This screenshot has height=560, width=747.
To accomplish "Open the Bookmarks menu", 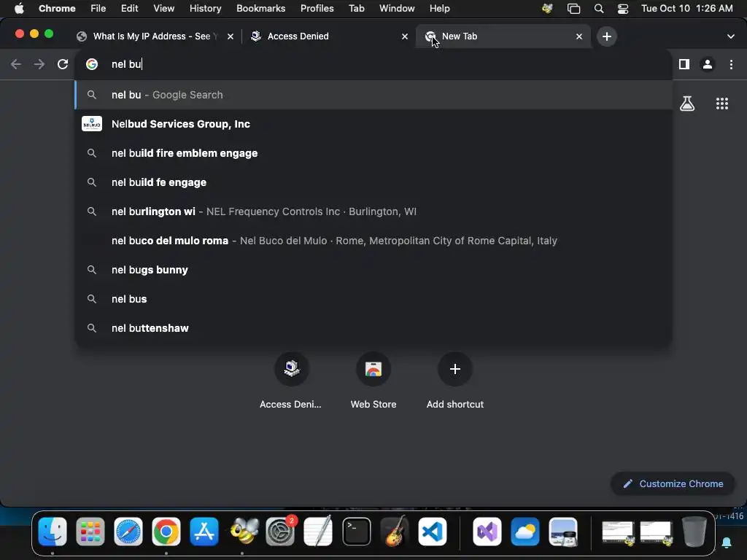I will pyautogui.click(x=260, y=9).
